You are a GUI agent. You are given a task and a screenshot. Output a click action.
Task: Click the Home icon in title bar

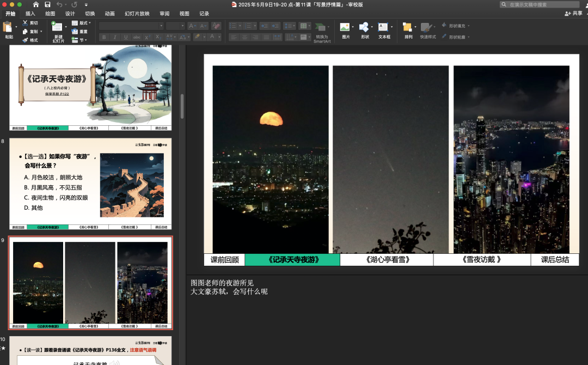(x=35, y=4)
